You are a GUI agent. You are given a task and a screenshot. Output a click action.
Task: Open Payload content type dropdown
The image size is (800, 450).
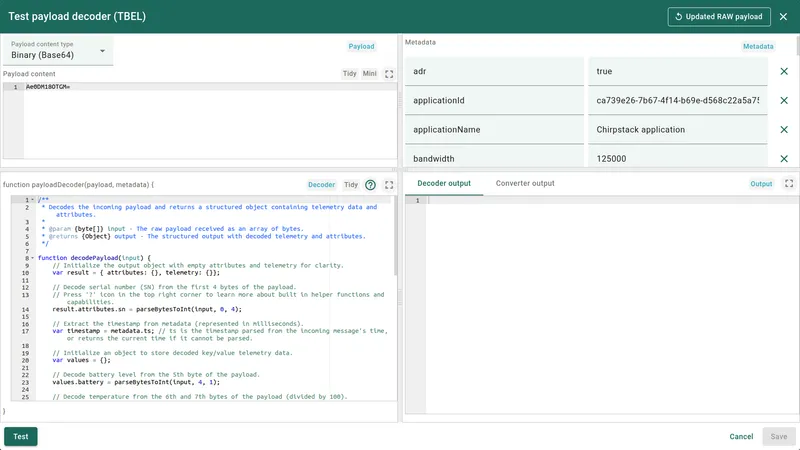(x=58, y=51)
